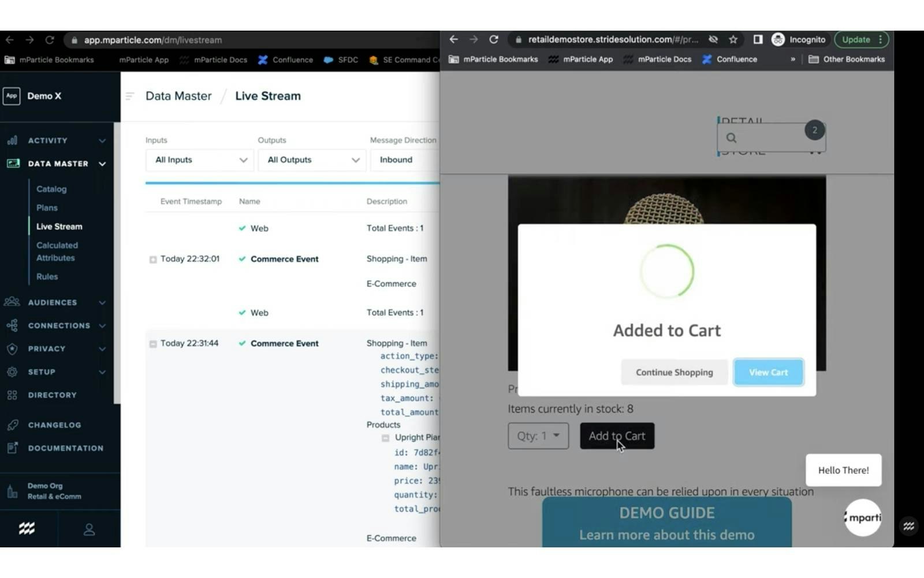Click the search magnifier in retail store
This screenshot has height=578, width=924.
tap(731, 138)
